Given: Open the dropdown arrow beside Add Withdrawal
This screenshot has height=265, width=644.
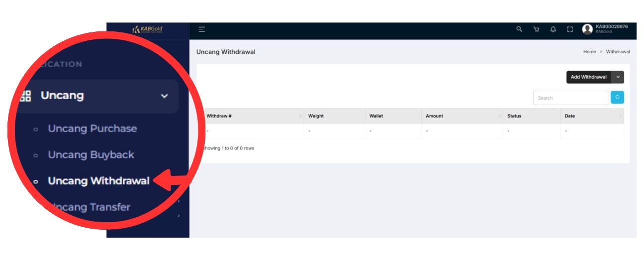Looking at the screenshot, I should tap(618, 77).
